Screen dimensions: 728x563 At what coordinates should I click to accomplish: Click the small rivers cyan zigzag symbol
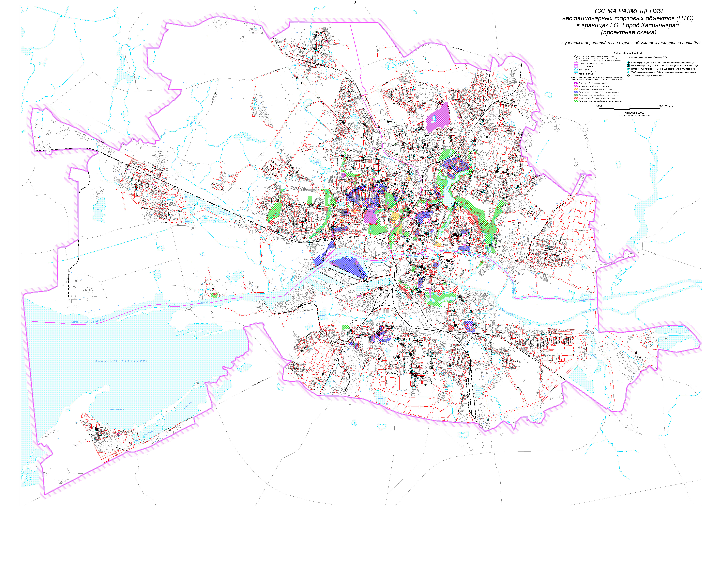click(x=576, y=69)
